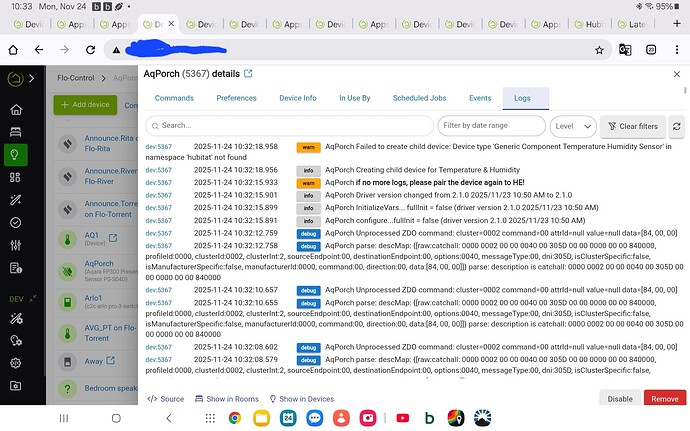The image size is (690, 431).
Task: Open the tab switcher count icon
Action: (x=651, y=50)
